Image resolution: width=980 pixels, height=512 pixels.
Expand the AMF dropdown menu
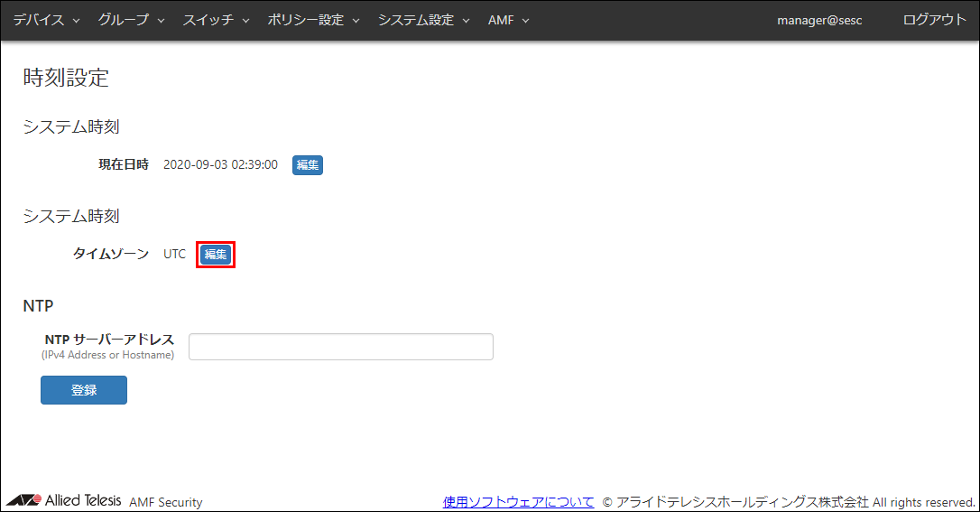(x=508, y=20)
